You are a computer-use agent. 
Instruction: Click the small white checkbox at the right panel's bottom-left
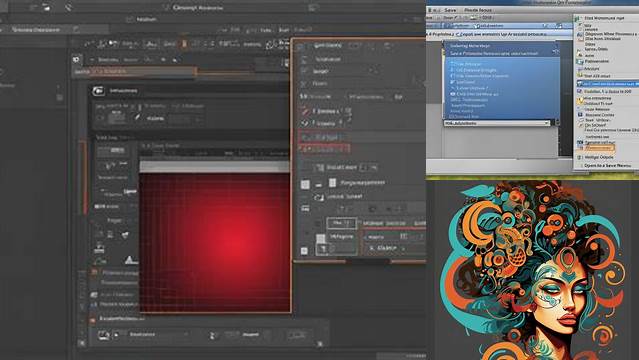click(304, 251)
